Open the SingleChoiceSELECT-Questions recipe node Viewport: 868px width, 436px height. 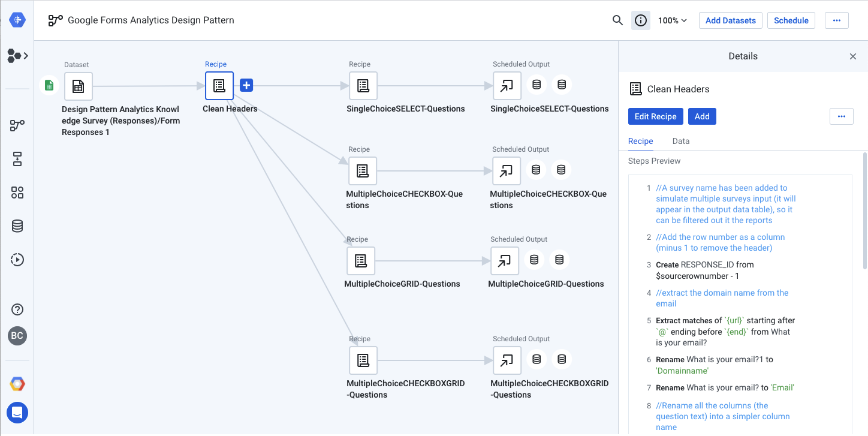coord(363,86)
